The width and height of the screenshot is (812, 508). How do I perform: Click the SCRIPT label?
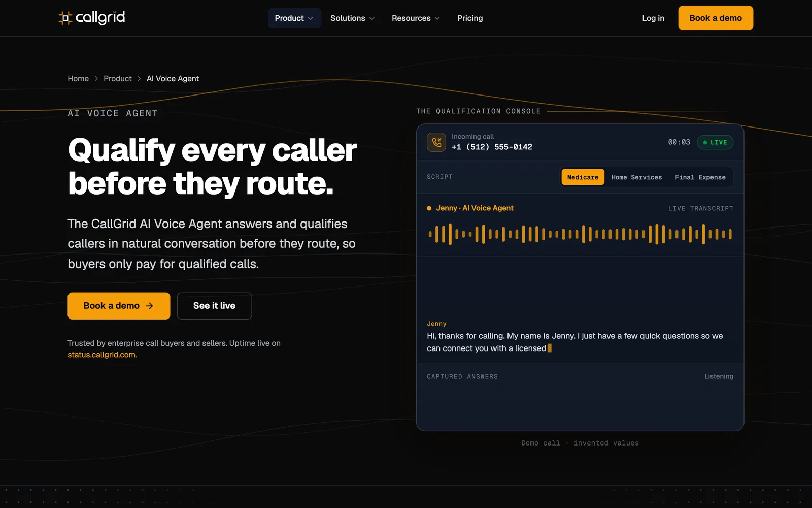(x=439, y=177)
